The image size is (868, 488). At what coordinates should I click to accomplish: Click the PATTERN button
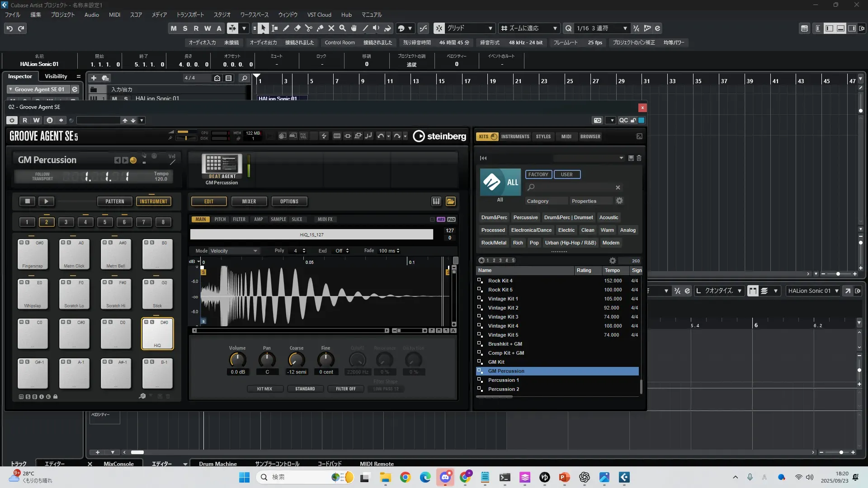[114, 202]
